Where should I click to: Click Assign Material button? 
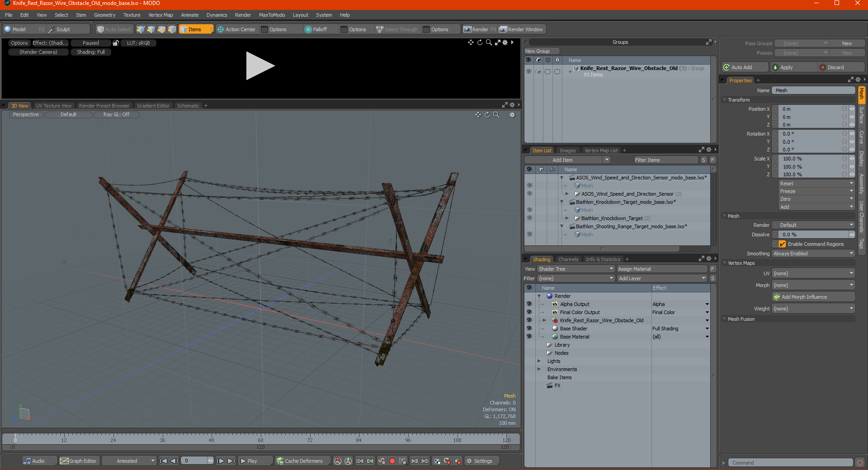coord(662,269)
